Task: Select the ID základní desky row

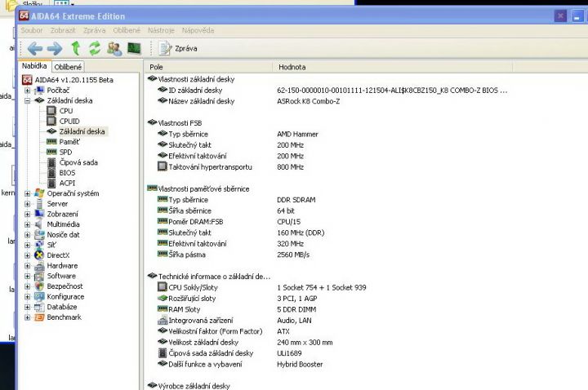Action: [332, 91]
